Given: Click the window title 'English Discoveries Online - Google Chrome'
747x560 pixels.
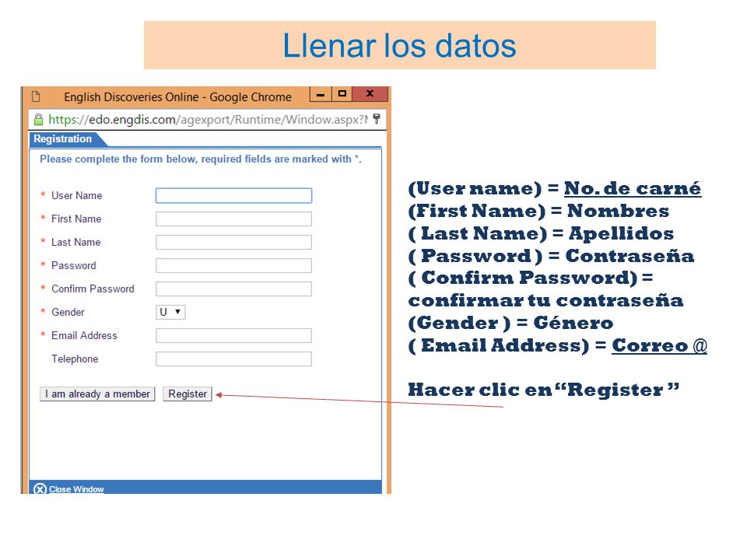Looking at the screenshot, I should [x=177, y=97].
